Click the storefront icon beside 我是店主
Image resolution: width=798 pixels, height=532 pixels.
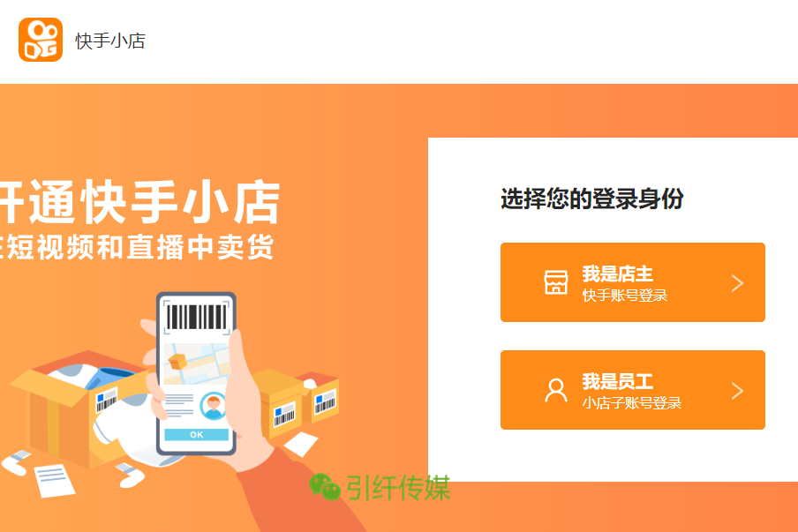coord(556,282)
